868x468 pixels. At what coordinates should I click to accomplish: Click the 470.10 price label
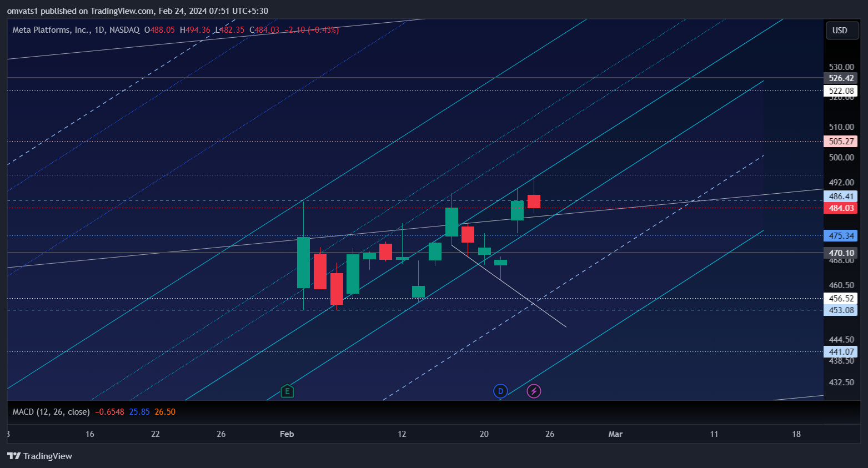tap(841, 253)
